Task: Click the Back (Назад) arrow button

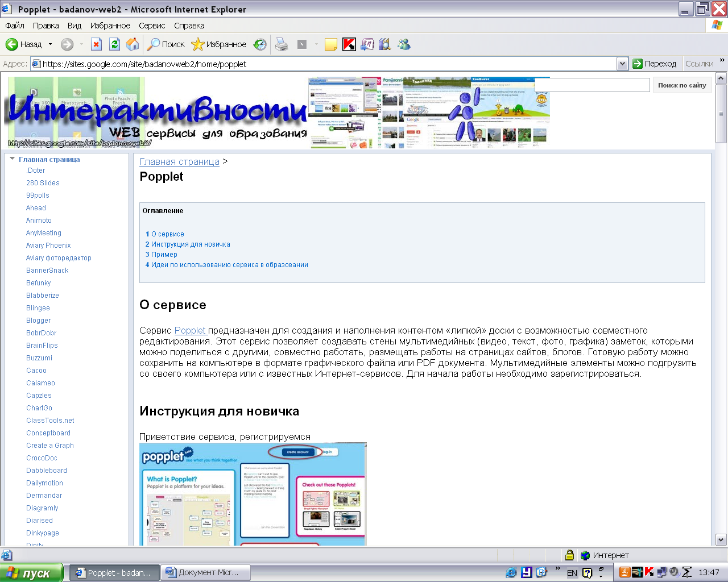Action: click(x=23, y=44)
